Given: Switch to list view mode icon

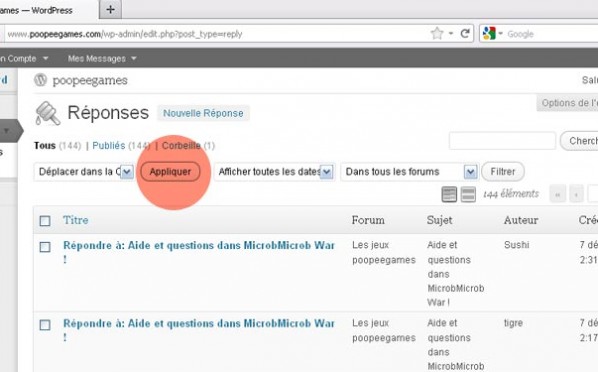Looking at the screenshot, I should [x=449, y=194].
